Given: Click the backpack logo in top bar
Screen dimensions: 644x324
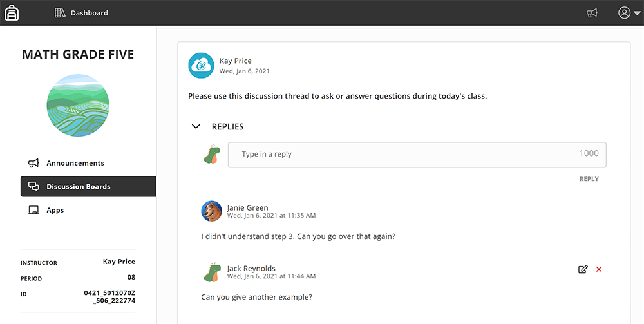Looking at the screenshot, I should coord(12,13).
